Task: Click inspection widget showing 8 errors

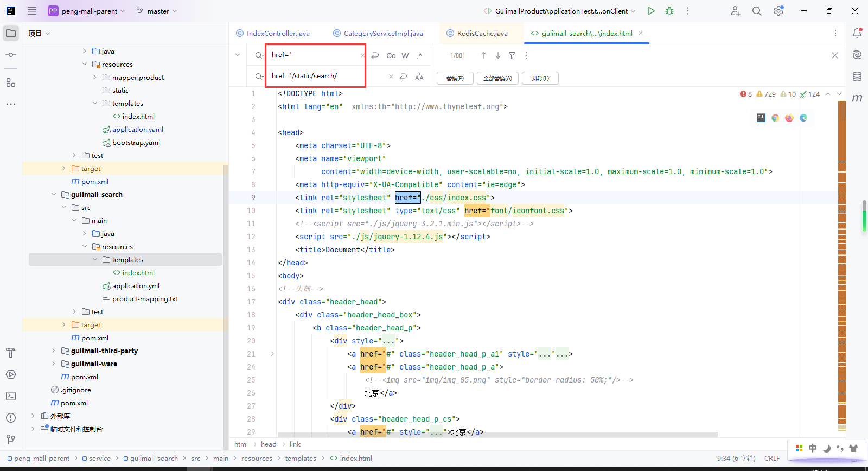Action: [x=746, y=94]
